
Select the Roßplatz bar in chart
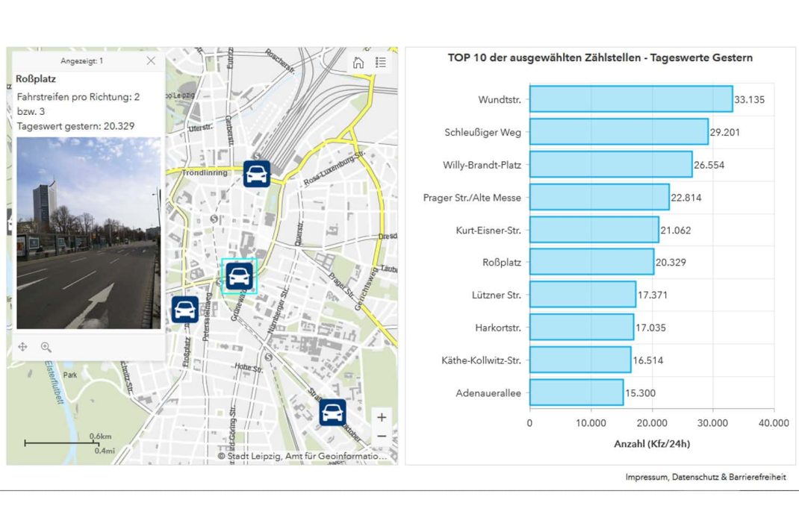pyautogui.click(x=591, y=262)
